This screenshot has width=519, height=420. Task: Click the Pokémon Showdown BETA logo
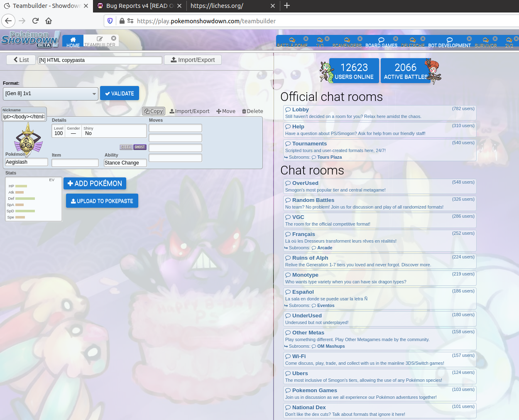31,39
